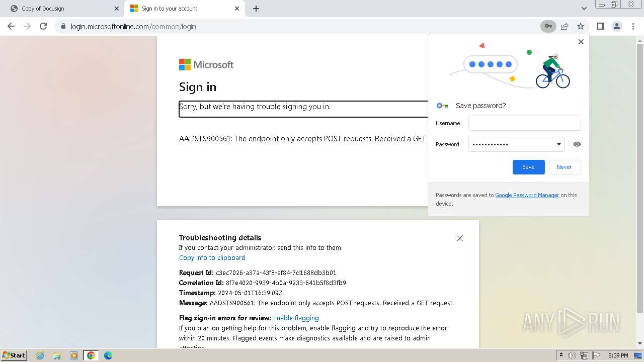Go back to previous page
The image size is (644, 362).
(11, 26)
